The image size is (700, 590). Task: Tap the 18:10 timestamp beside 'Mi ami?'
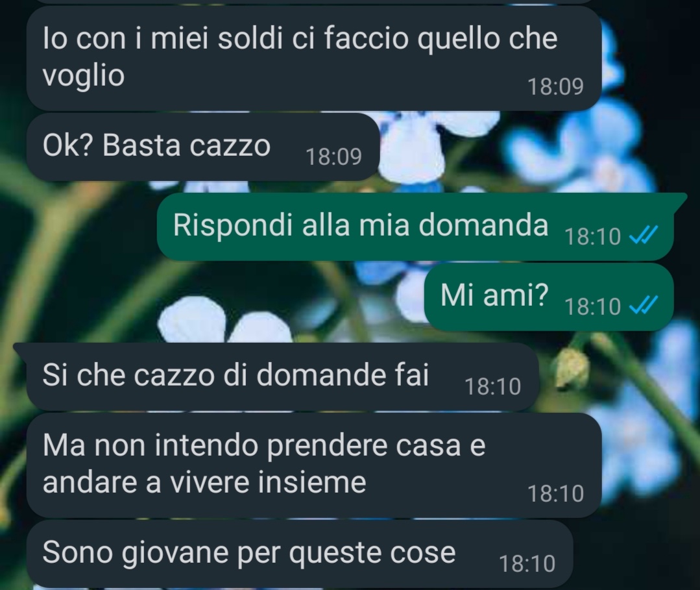pyautogui.click(x=592, y=306)
